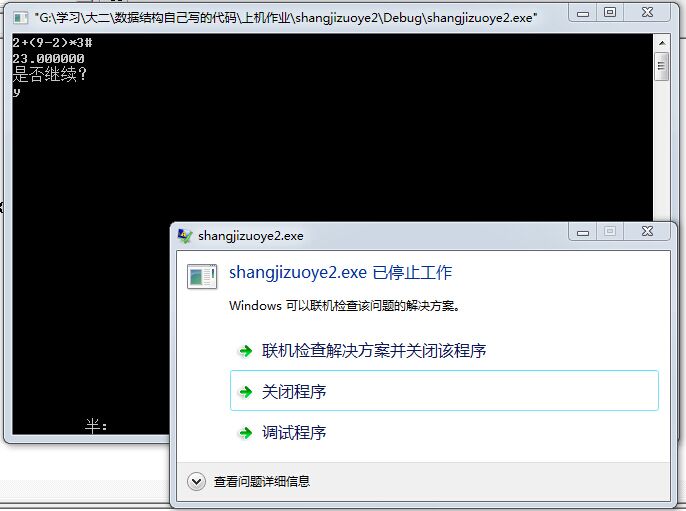
Task: Minimize the shangjizuoye2.exe error dialog
Action: [583, 232]
